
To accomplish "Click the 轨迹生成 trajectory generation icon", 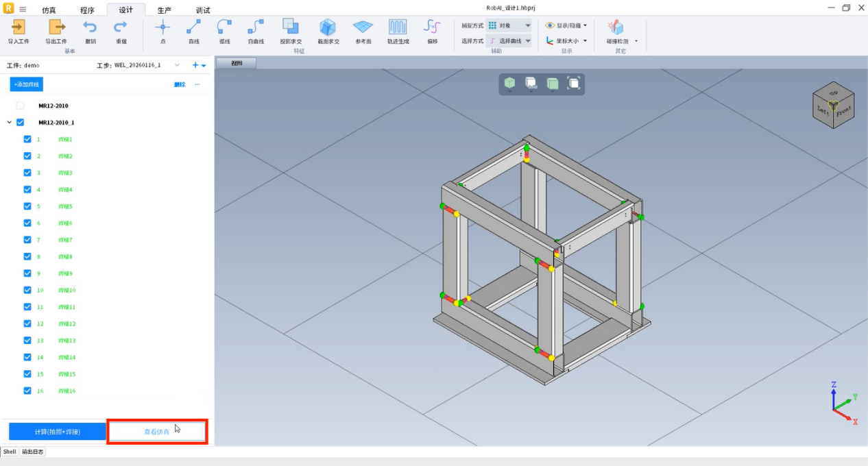I will [398, 27].
